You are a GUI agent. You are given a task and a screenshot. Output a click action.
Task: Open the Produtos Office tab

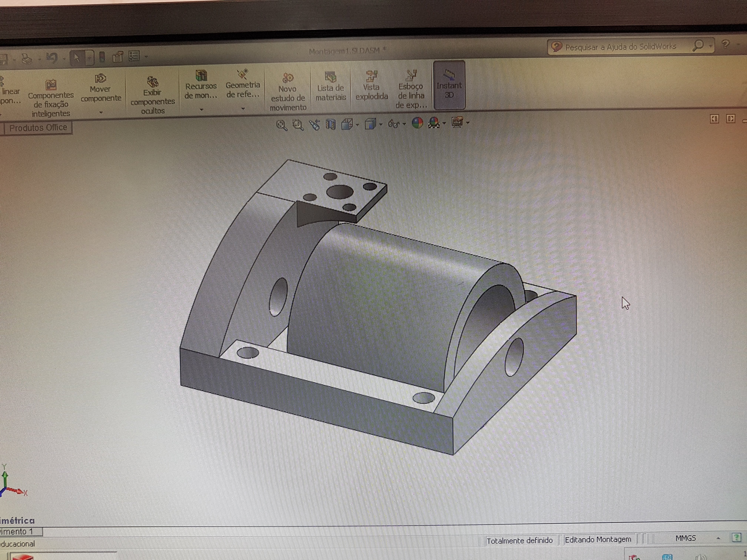(38, 128)
